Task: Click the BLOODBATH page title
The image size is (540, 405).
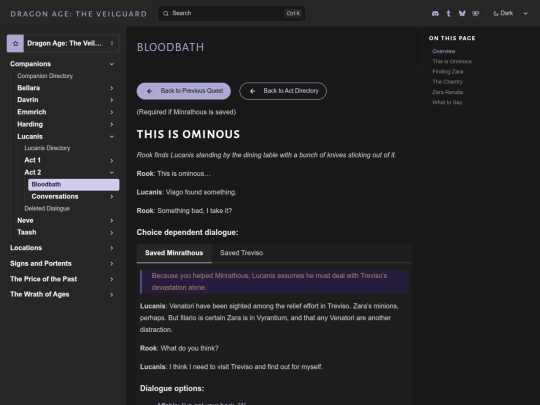Action: click(x=170, y=47)
